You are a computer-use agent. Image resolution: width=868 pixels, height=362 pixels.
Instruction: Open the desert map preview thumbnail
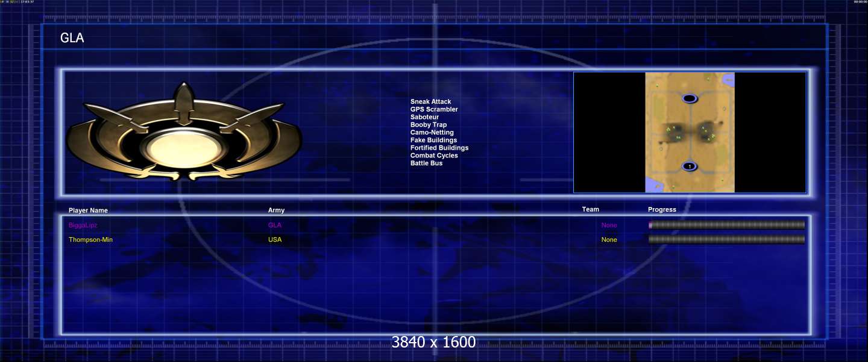[690, 133]
